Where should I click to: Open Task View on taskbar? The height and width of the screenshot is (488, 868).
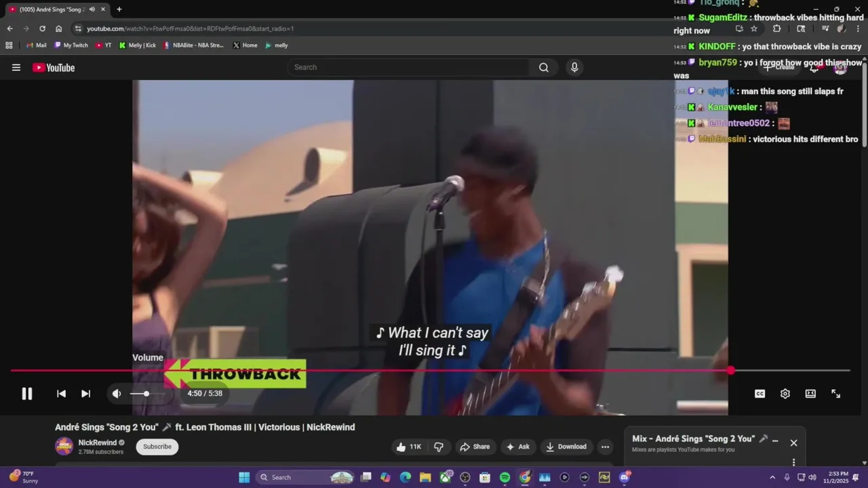pyautogui.click(x=366, y=477)
